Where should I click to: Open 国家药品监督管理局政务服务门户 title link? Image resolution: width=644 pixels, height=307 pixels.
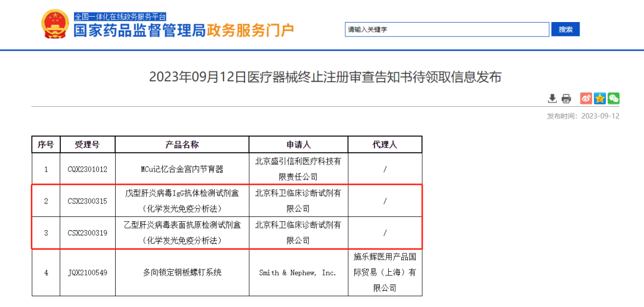184,30
